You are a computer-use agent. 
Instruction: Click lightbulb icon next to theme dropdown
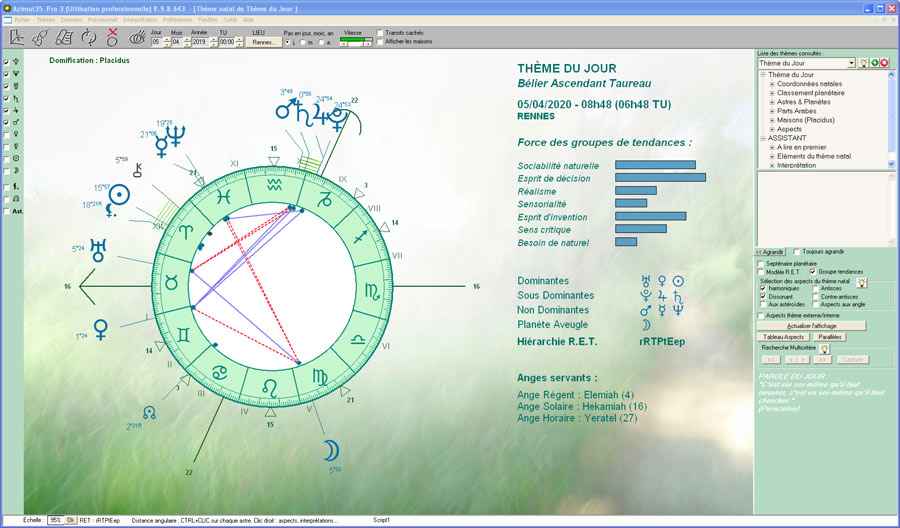click(x=861, y=63)
